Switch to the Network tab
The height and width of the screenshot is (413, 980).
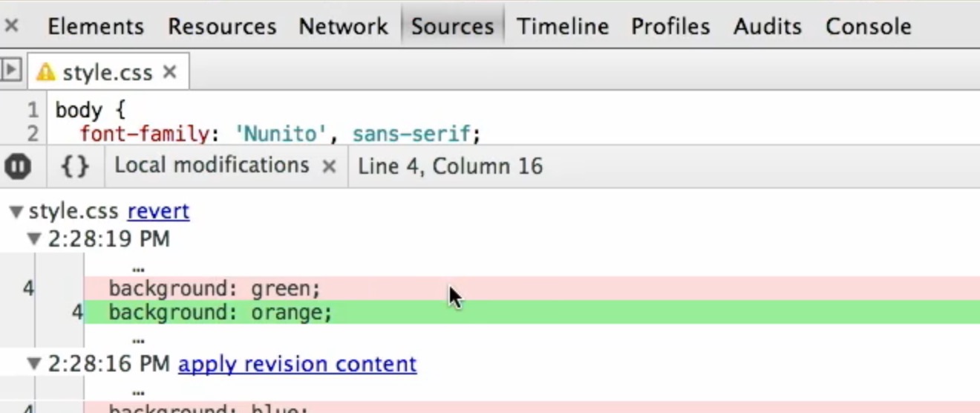pyautogui.click(x=343, y=27)
